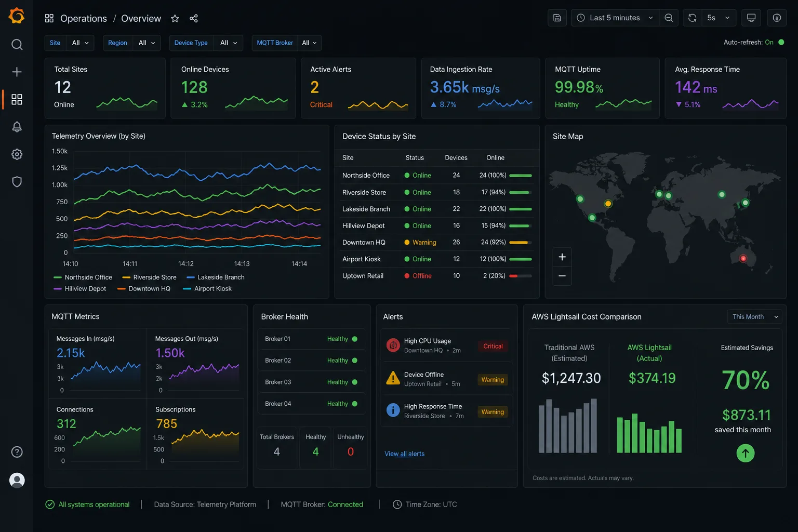
Task: Click the Data Ingestion Rate 3.65k value
Action: click(x=465, y=87)
